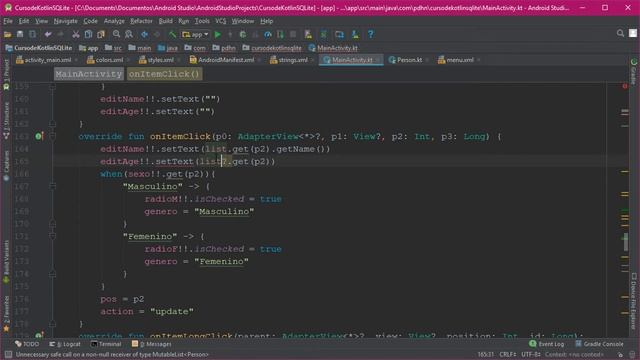
Task: Open the Navigate menu
Action: [x=65, y=21]
